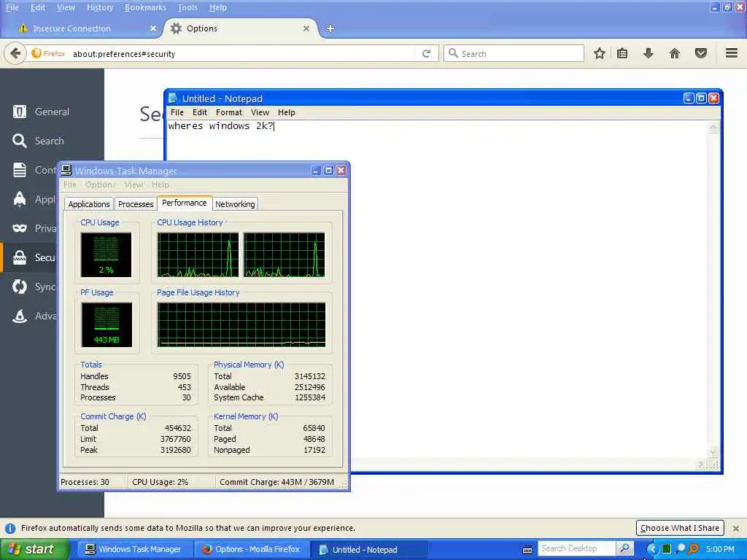Dismiss the Firefox data notification bar
Viewport: 747px width, 560px height.
[736, 528]
